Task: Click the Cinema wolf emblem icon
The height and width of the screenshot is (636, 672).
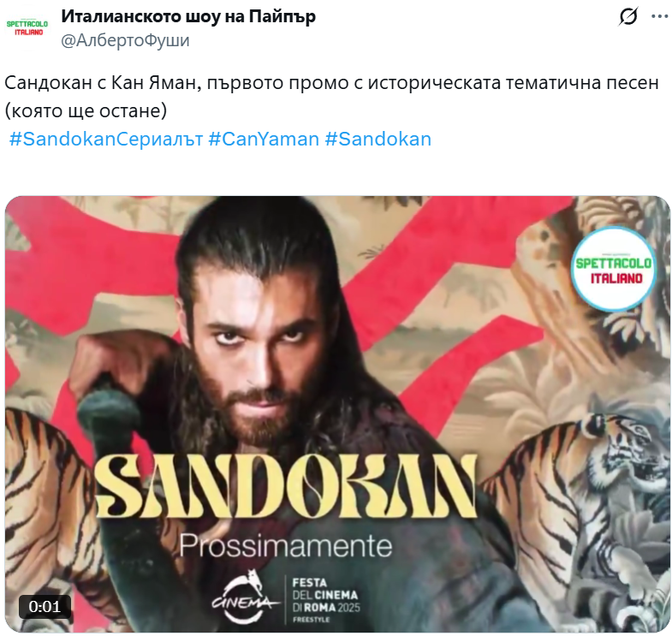Action: click(x=244, y=597)
